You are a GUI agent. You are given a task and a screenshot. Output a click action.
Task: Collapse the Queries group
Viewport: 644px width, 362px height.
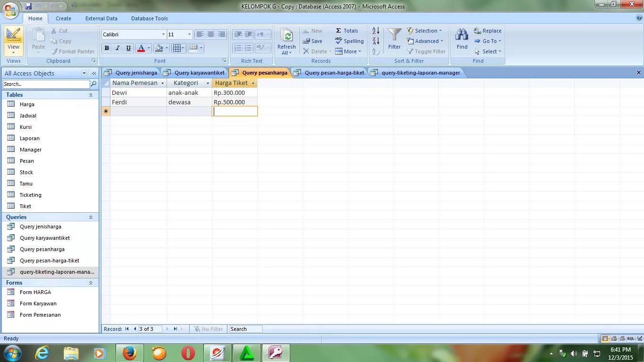click(x=91, y=217)
